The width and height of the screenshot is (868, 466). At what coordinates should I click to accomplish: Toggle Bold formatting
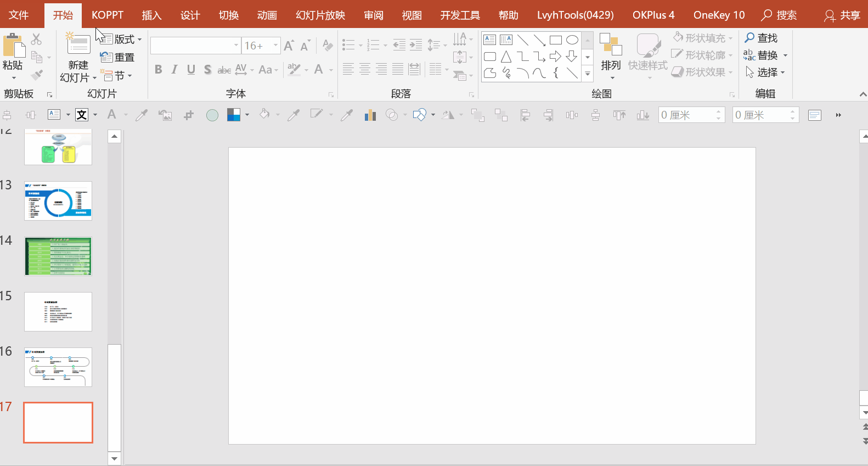click(x=158, y=70)
